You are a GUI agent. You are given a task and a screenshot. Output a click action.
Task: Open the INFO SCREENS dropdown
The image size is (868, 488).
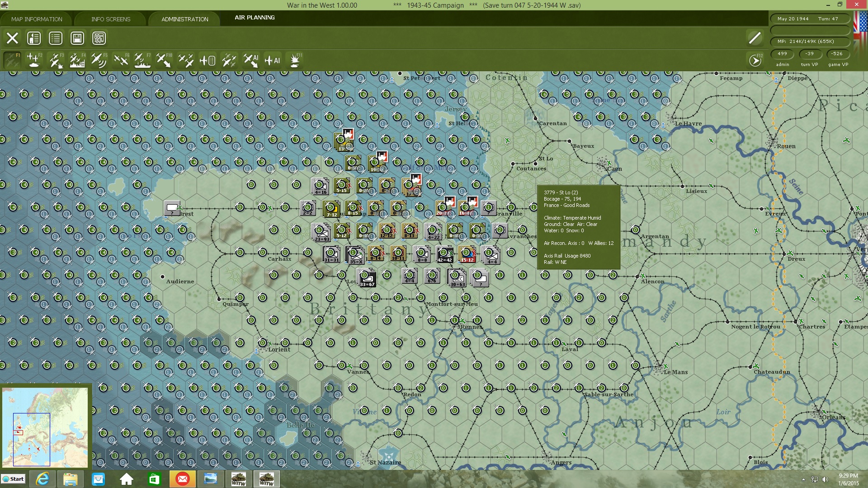110,19
